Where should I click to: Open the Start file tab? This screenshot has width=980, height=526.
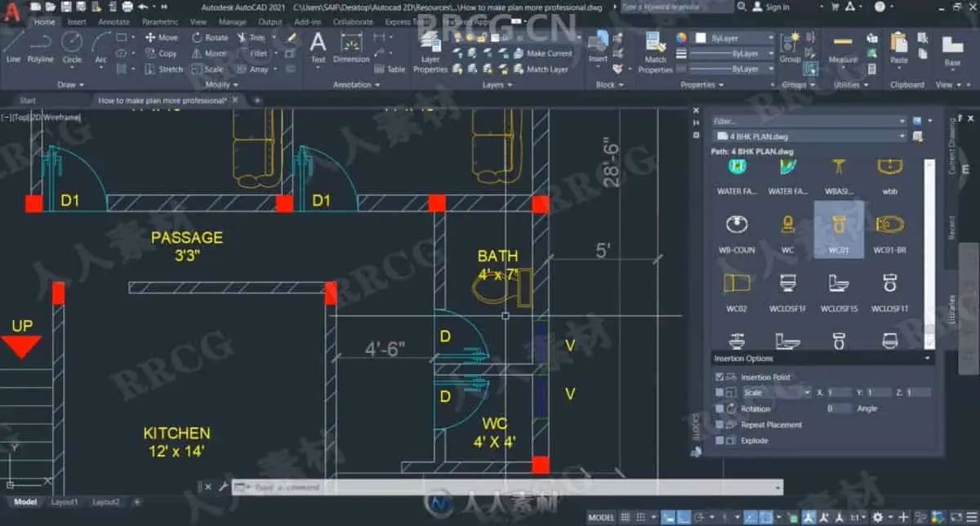(28, 100)
